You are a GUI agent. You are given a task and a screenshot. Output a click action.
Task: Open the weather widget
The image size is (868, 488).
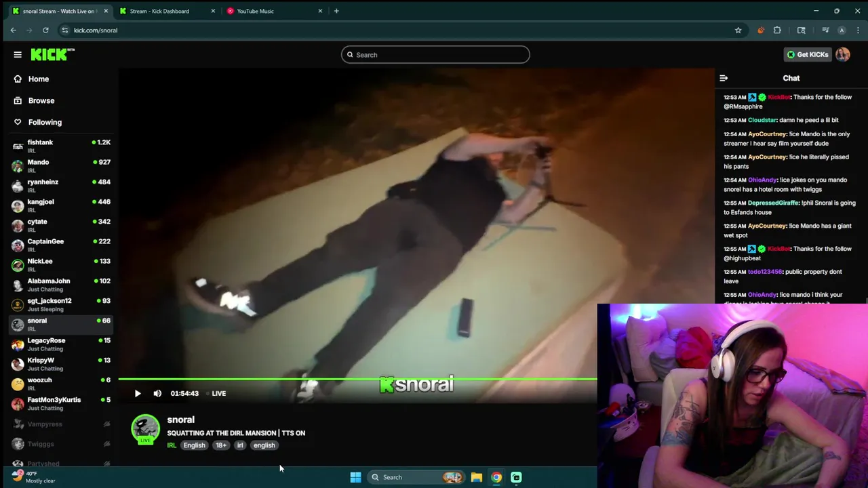tap(34, 477)
